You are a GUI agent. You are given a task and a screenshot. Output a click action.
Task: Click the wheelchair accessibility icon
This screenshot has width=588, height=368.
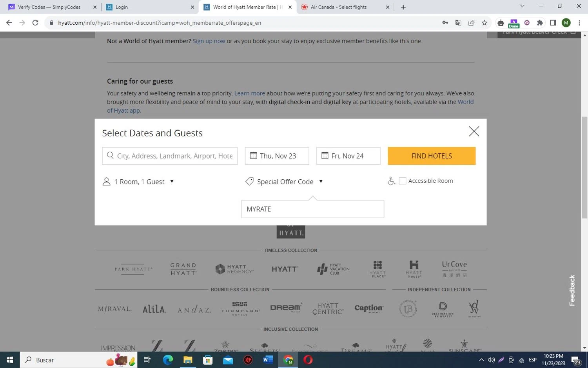tap(392, 181)
